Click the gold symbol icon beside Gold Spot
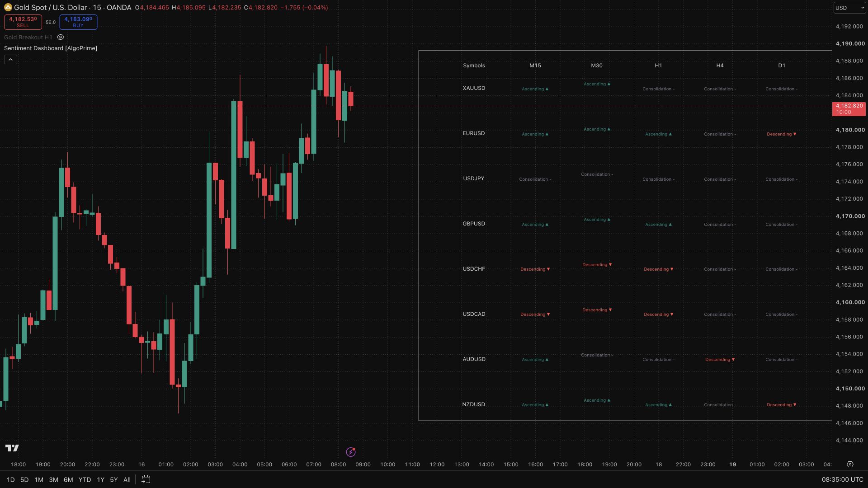The image size is (868, 488). [x=8, y=7]
